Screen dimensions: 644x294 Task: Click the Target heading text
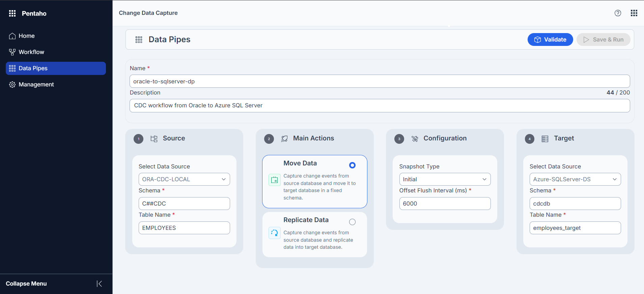click(x=564, y=138)
